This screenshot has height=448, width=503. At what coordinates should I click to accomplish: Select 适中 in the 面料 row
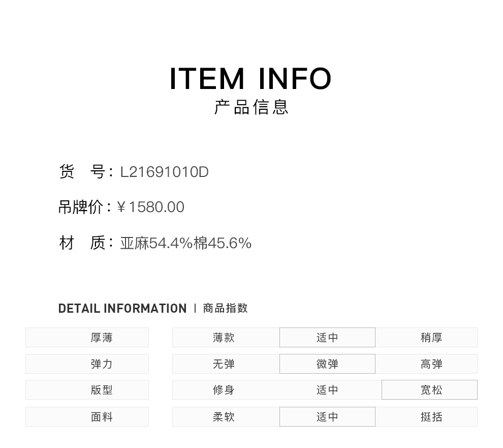coord(327,417)
